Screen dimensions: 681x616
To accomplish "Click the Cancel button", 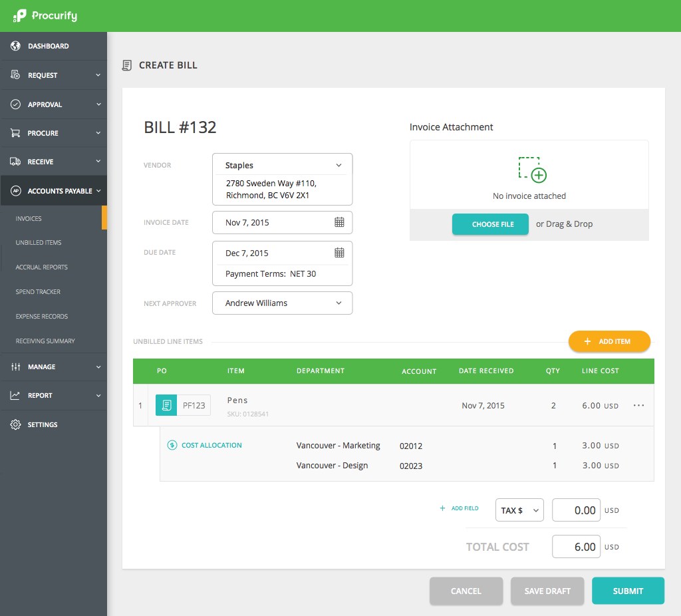I will [466, 591].
